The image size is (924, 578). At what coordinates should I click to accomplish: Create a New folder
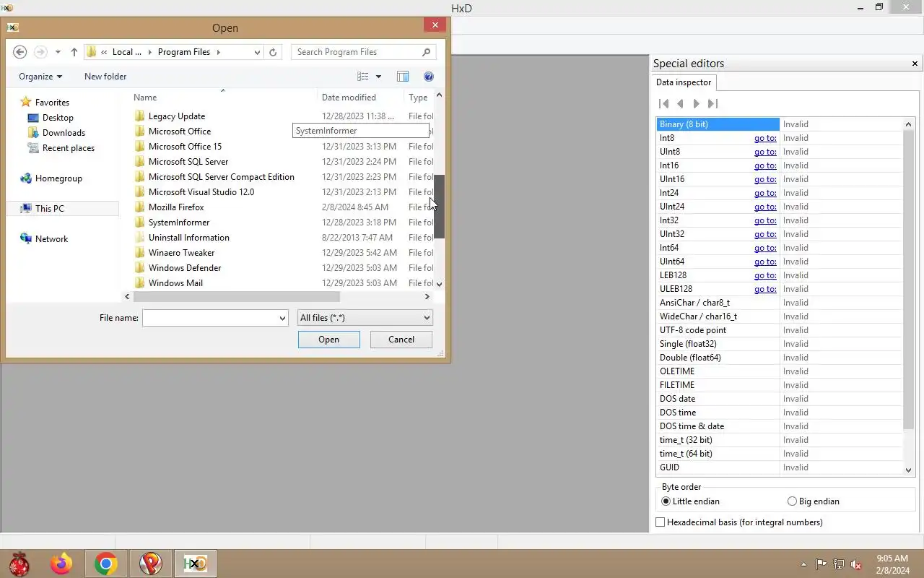point(105,77)
